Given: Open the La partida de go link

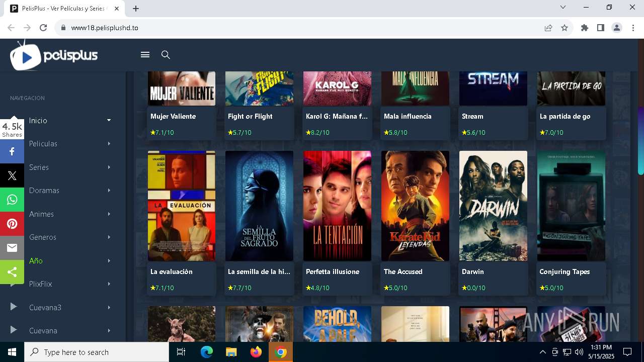Looking at the screenshot, I should 565,116.
